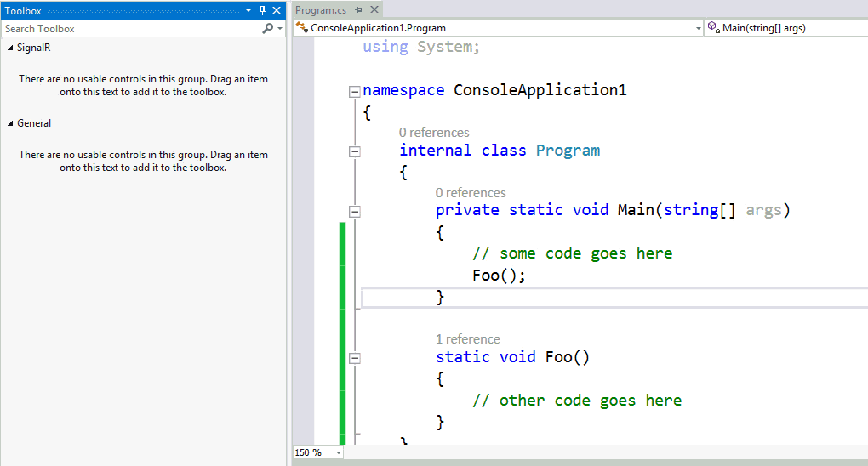This screenshot has height=466, width=868.
Task: Collapse the Main method region
Action: [x=355, y=211]
